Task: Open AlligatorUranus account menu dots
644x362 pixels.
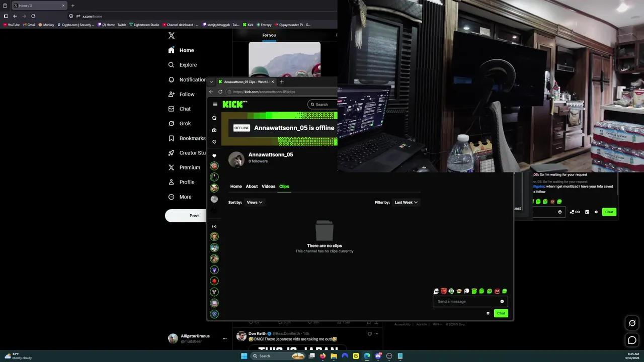Action: [224, 339]
